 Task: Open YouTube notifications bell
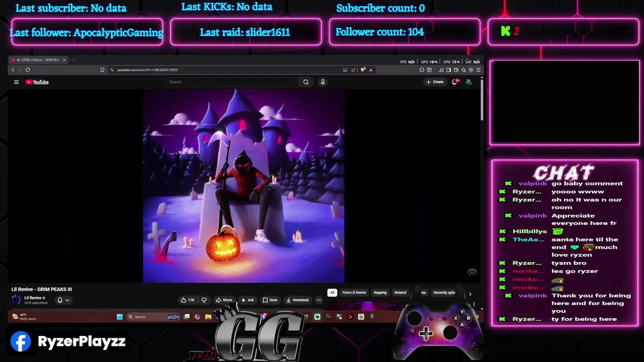tap(454, 82)
